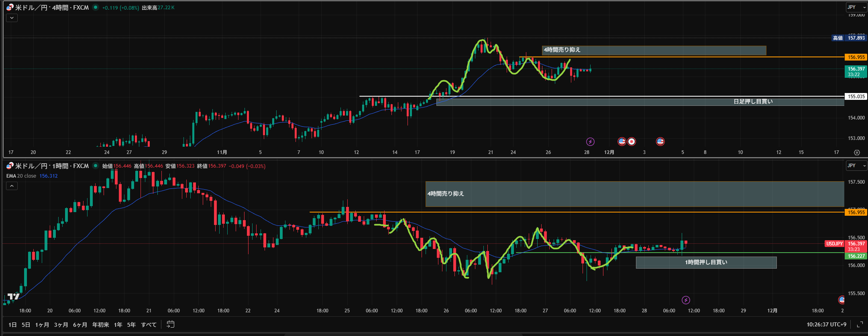Click the purple lightning event icon on upper chart
This screenshot has height=336, width=868.
pos(590,142)
